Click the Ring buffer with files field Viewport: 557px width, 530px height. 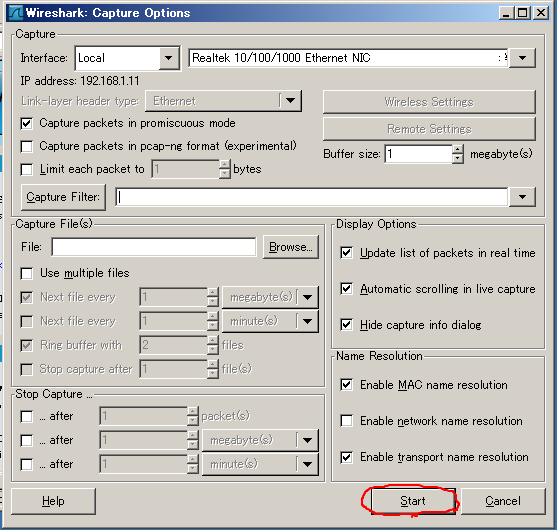pos(174,345)
